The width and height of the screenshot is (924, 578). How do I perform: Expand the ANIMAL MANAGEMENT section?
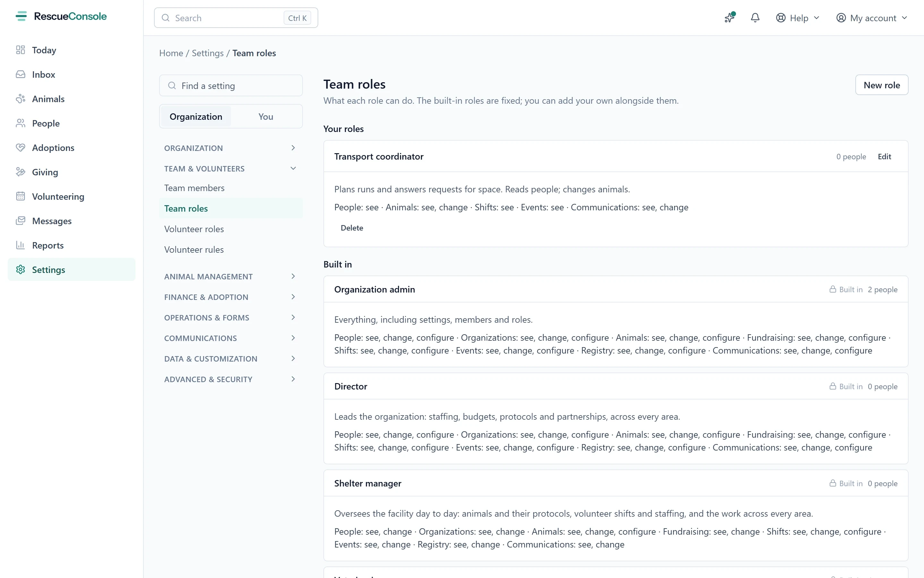click(x=231, y=276)
